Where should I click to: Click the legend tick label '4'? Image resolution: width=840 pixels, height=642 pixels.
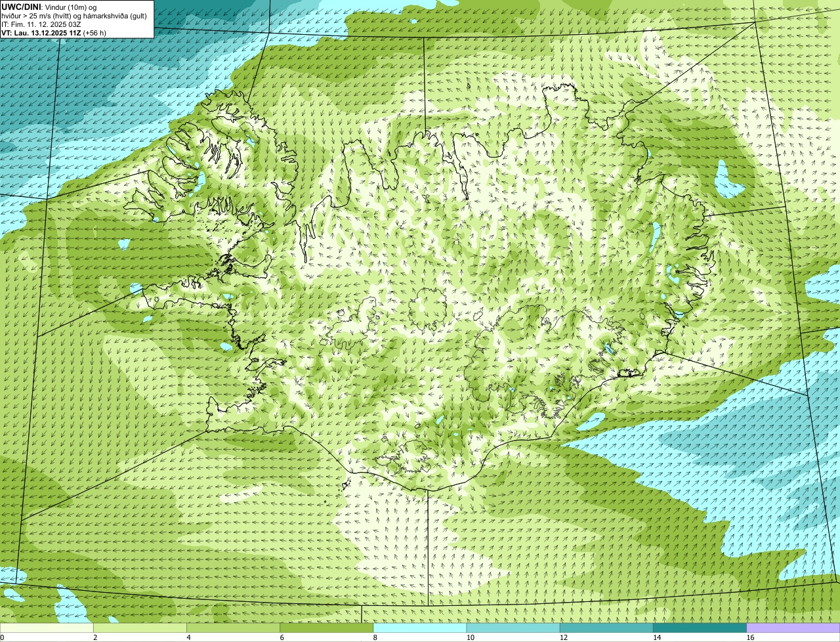(x=189, y=637)
